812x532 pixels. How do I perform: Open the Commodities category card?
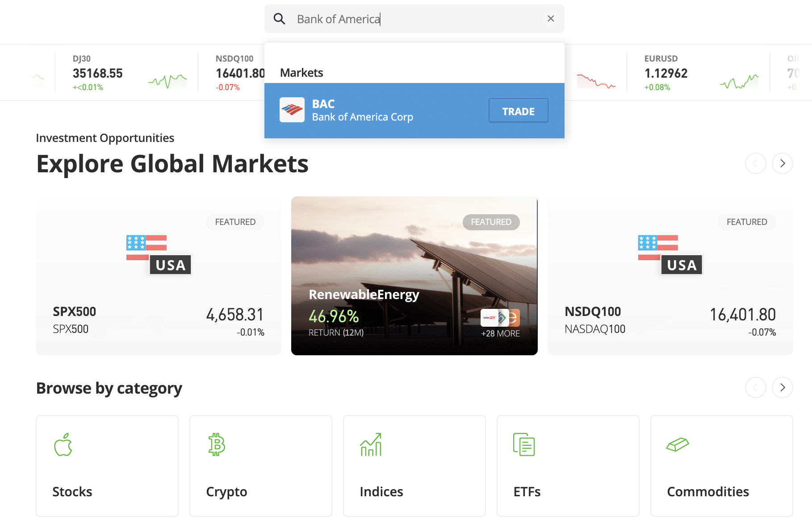point(722,466)
